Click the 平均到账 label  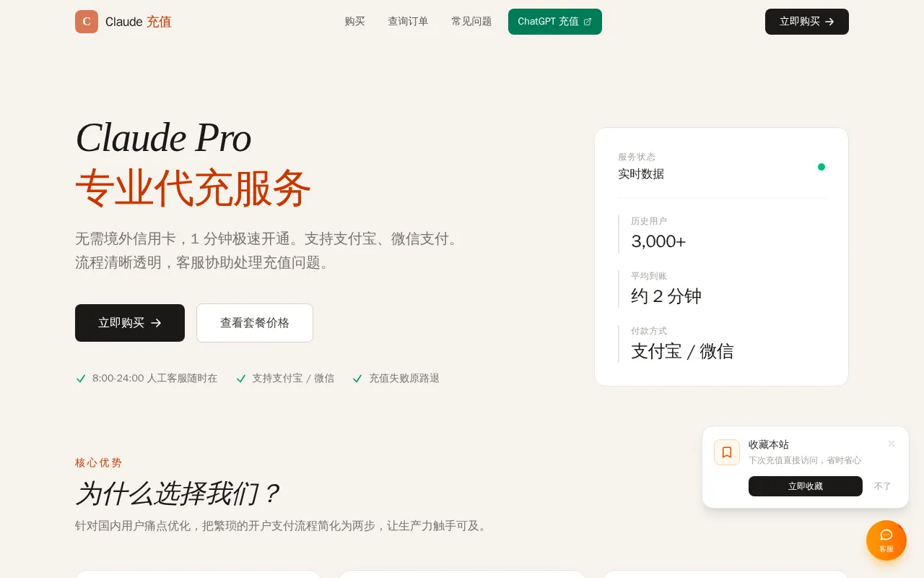649,276
